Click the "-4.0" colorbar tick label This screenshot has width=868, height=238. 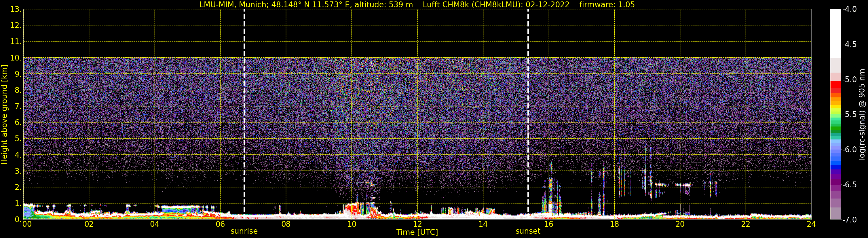[x=849, y=10]
